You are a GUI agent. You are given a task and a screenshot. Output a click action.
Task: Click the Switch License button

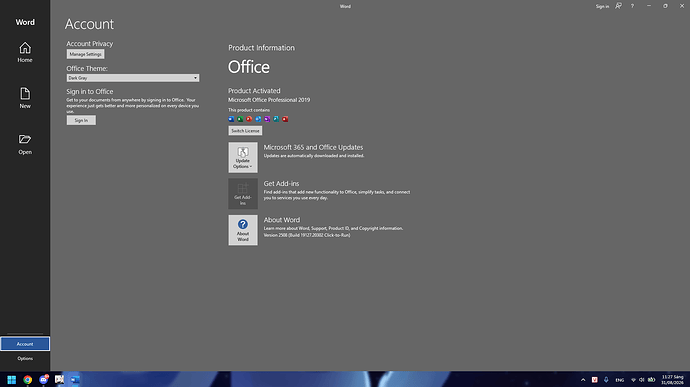pos(245,131)
